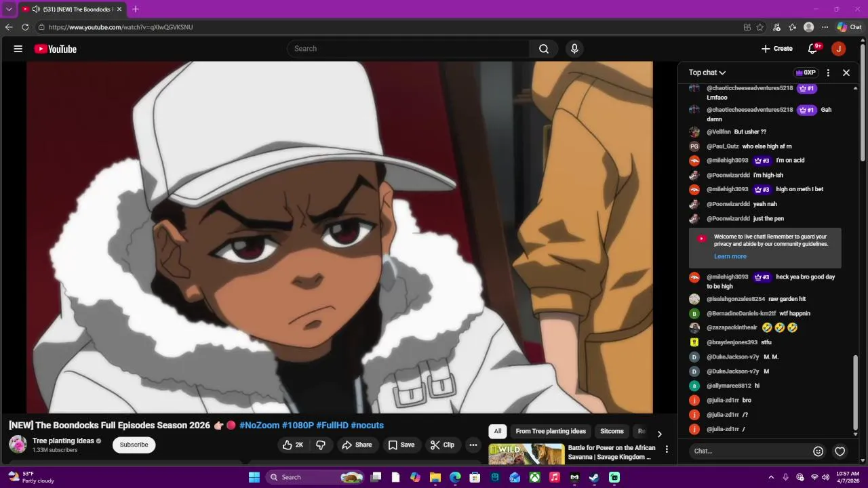The image size is (868, 488).
Task: Dislike the video with thumbs down
Action: click(x=321, y=445)
